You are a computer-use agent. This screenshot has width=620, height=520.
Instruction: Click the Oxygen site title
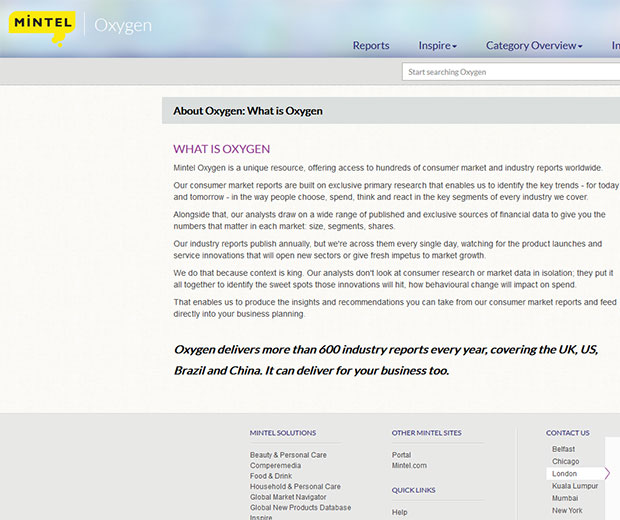pos(123,26)
